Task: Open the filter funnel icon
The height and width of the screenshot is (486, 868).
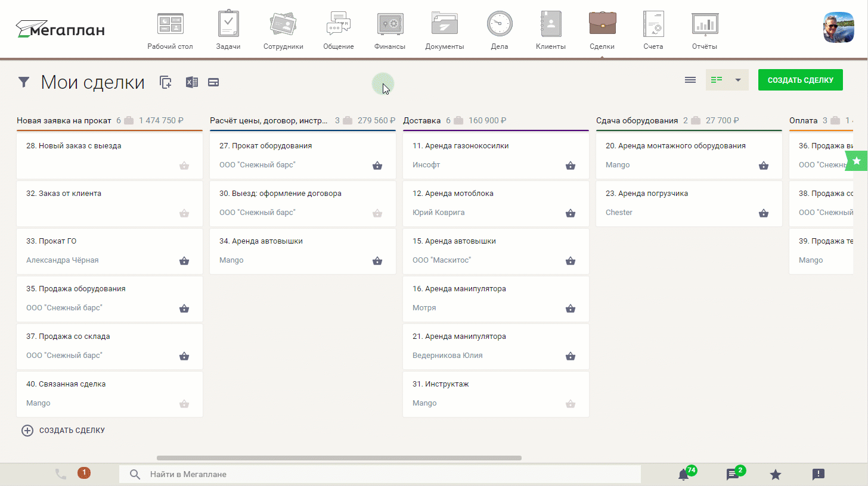Action: click(x=24, y=82)
